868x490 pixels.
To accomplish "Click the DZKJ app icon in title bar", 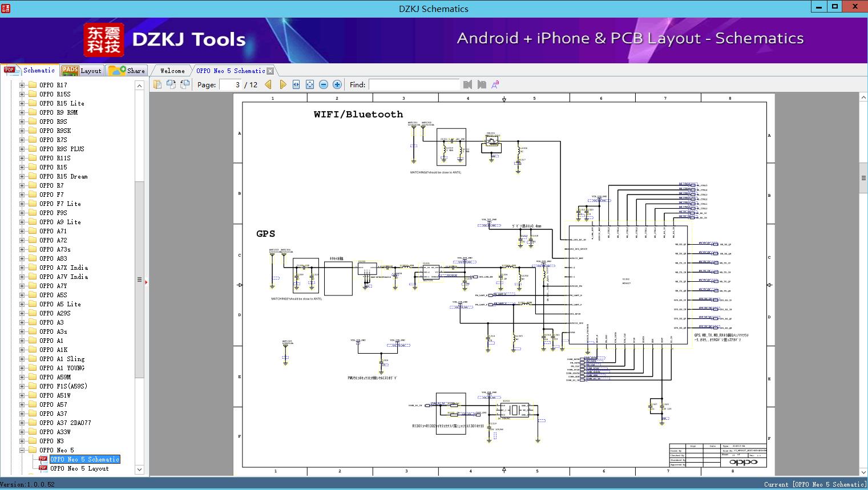I will point(6,8).
